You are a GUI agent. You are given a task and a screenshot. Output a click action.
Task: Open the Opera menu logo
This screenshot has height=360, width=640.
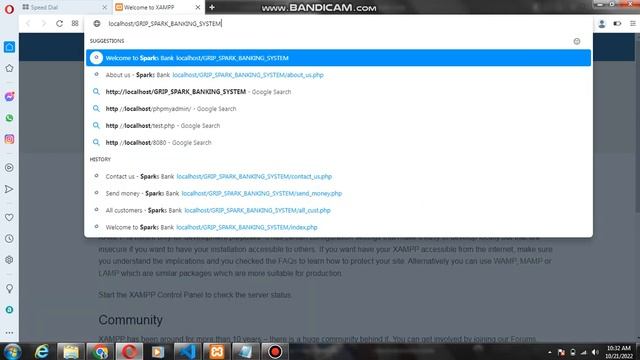[x=9, y=9]
